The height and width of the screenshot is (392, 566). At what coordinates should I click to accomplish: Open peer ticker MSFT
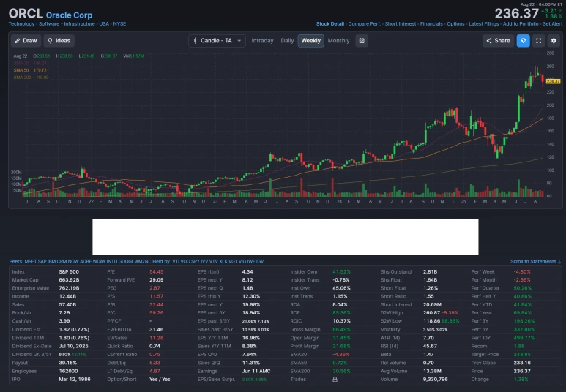pyautogui.click(x=31, y=261)
